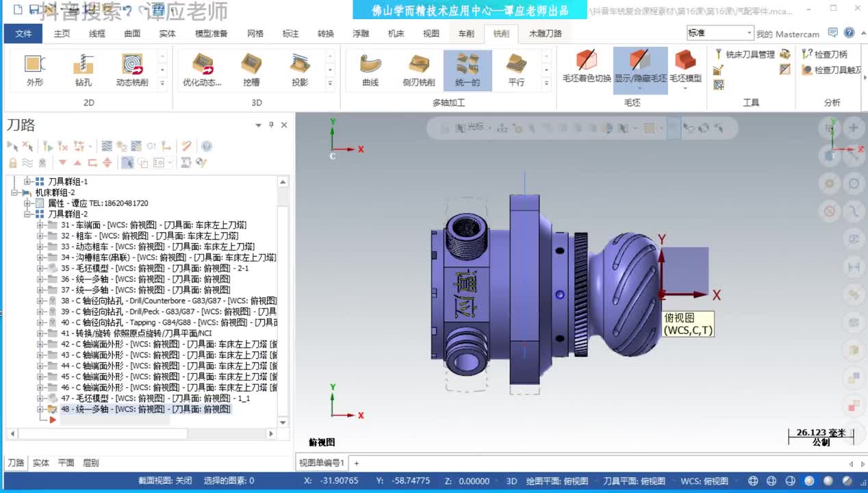This screenshot has height=493, width=868.
Task: Choose the 平行 parallel multiaxis toolpath
Action: point(516,71)
